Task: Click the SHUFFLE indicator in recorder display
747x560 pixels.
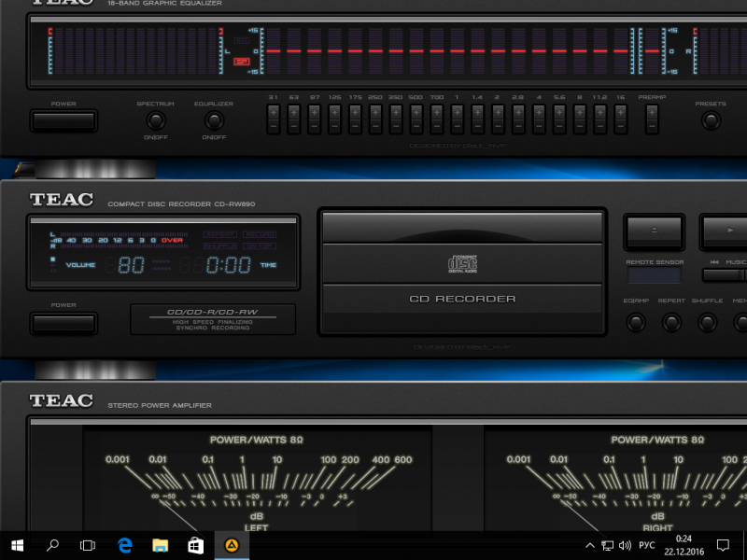Action: tap(220, 246)
